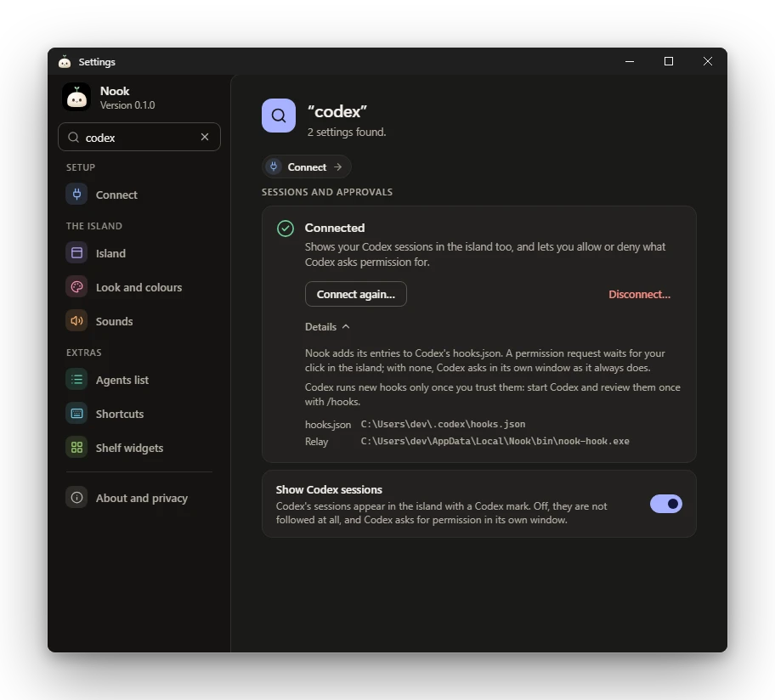Click the green Connected checkmark icon

point(286,229)
